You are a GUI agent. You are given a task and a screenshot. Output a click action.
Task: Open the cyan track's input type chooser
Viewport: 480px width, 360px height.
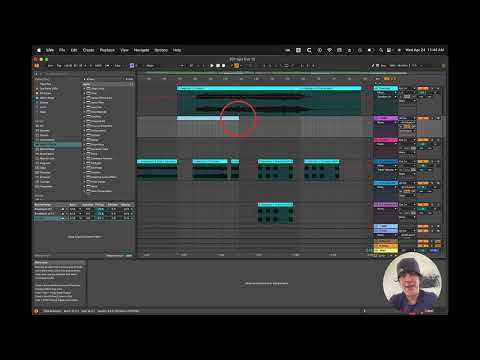pyautogui.click(x=407, y=88)
